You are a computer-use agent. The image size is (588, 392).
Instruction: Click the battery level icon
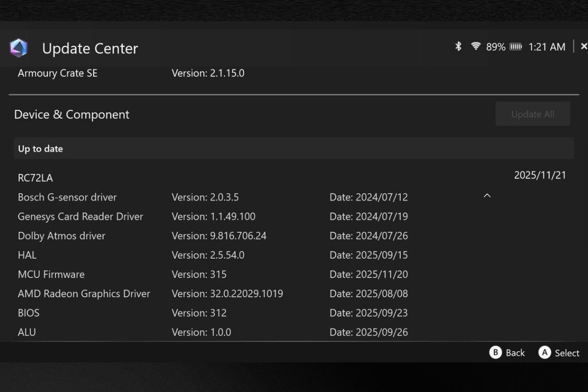click(x=515, y=47)
